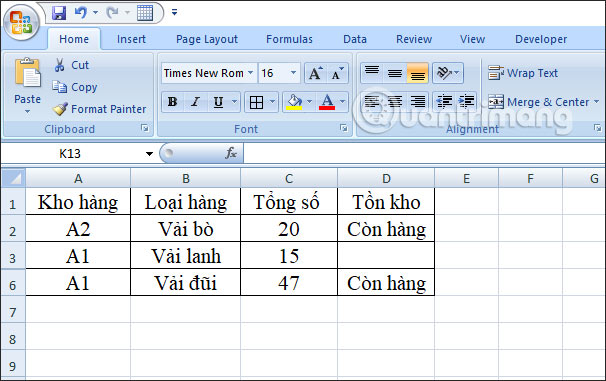Apply the yellow Fill Color bucket

[294, 102]
